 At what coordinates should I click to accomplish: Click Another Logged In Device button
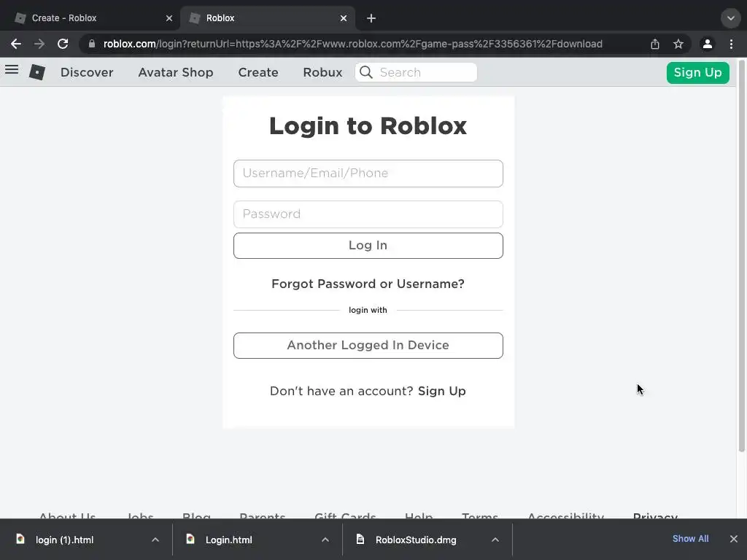coord(368,346)
